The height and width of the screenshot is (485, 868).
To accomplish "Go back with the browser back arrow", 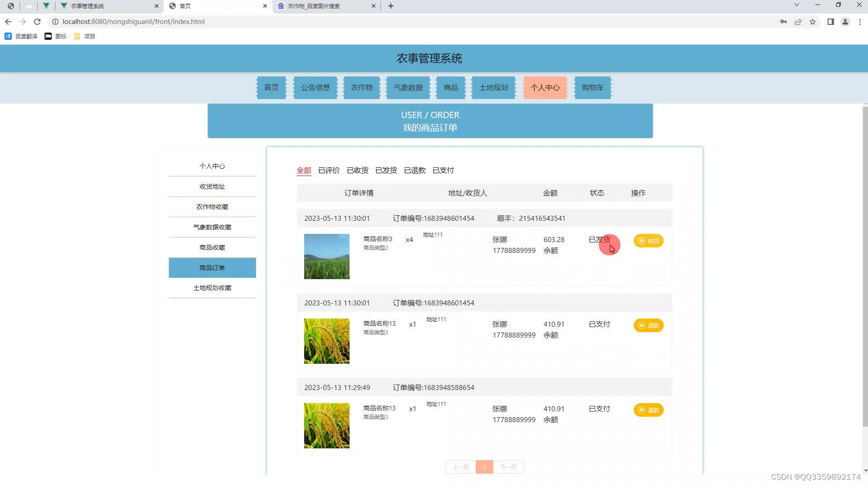I will [x=8, y=22].
